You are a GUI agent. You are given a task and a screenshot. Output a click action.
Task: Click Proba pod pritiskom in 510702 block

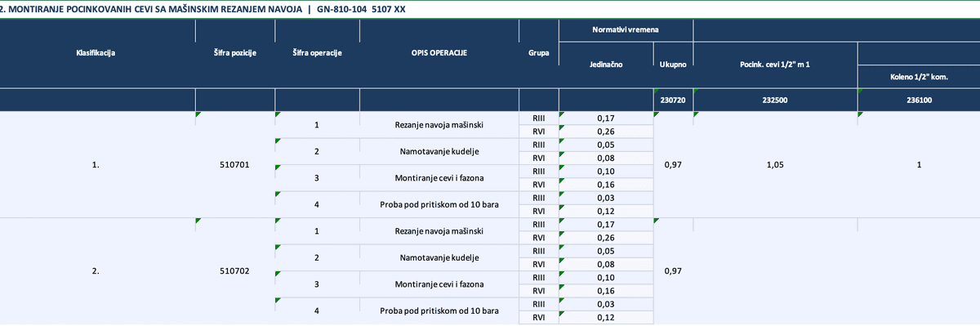pos(439,310)
